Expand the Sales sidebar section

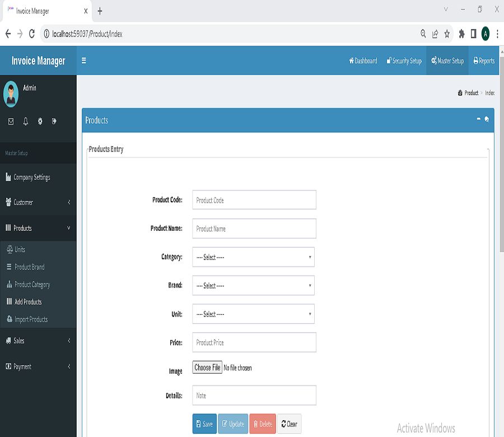tap(38, 341)
